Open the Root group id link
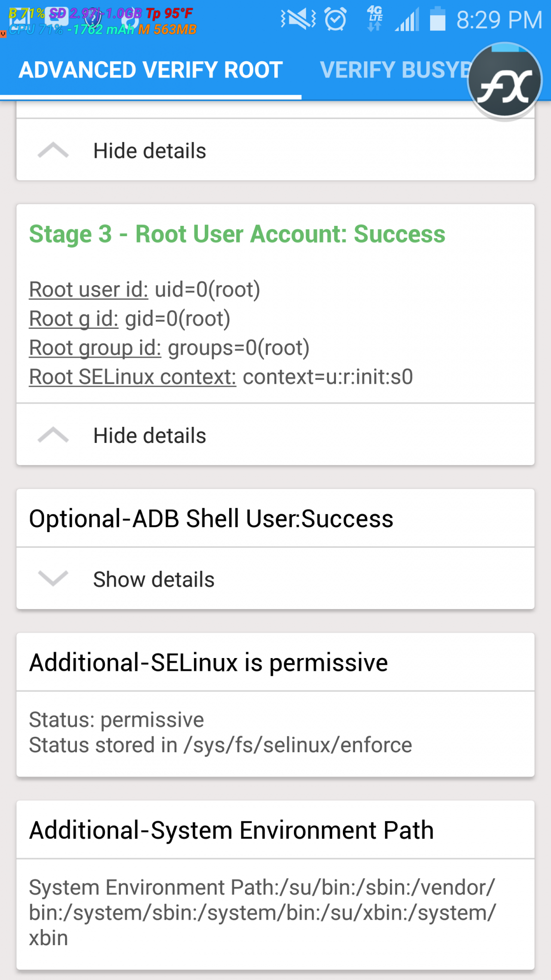This screenshot has width=551, height=980. pyautogui.click(x=95, y=348)
